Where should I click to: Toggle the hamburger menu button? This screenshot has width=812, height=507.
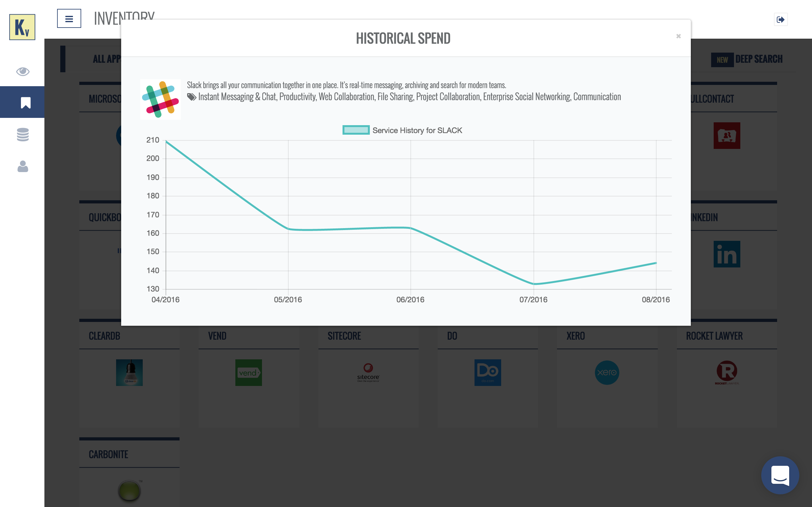point(69,19)
